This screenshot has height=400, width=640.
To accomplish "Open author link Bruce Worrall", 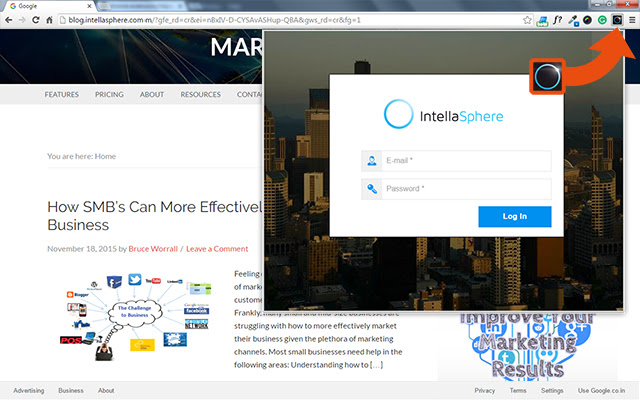I will click(153, 249).
